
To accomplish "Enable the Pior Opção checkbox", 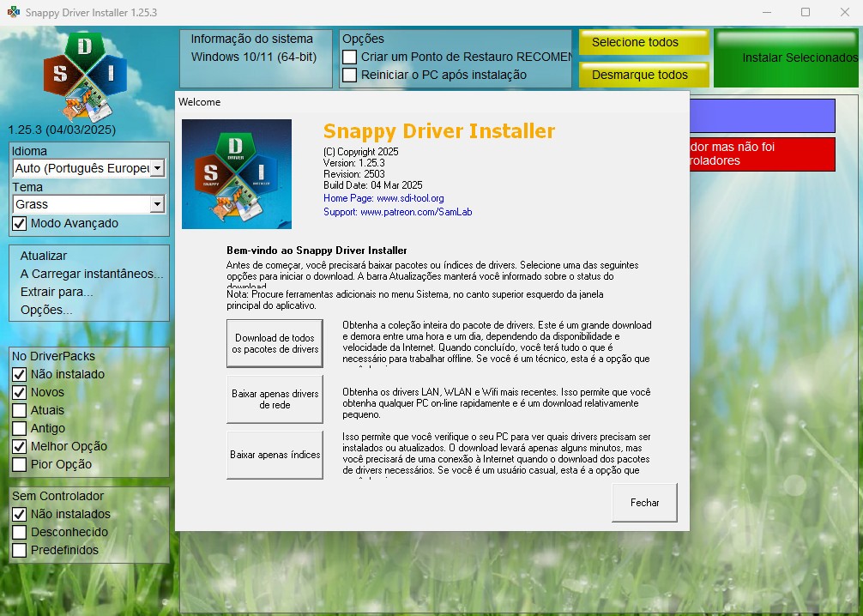I will coord(19,465).
